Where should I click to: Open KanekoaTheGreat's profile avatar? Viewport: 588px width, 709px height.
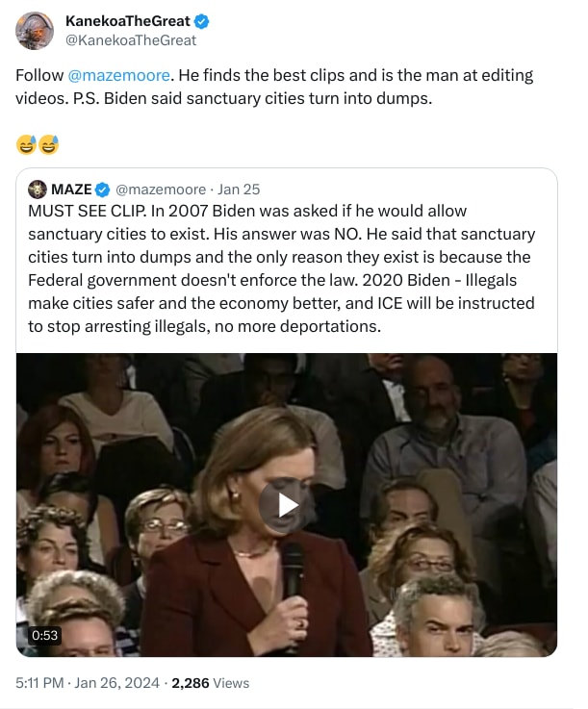pos(35,31)
